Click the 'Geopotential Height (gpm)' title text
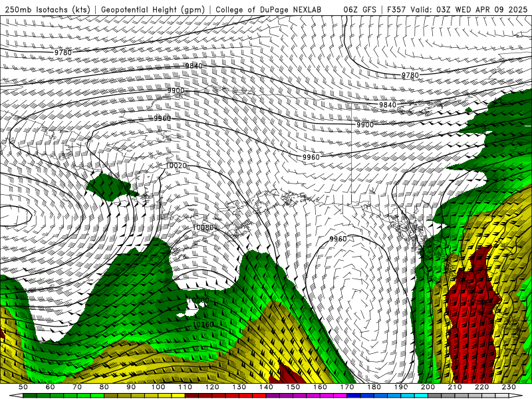Image resolution: width=532 pixels, height=399 pixels. pyautogui.click(x=153, y=9)
